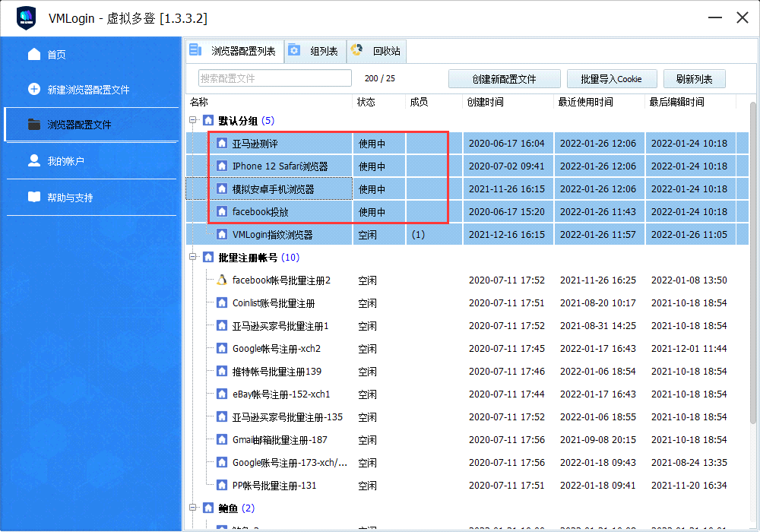Click last-edited time 2021-12-01 11:44
Image resolution: width=760 pixels, height=532 pixels.
point(689,348)
